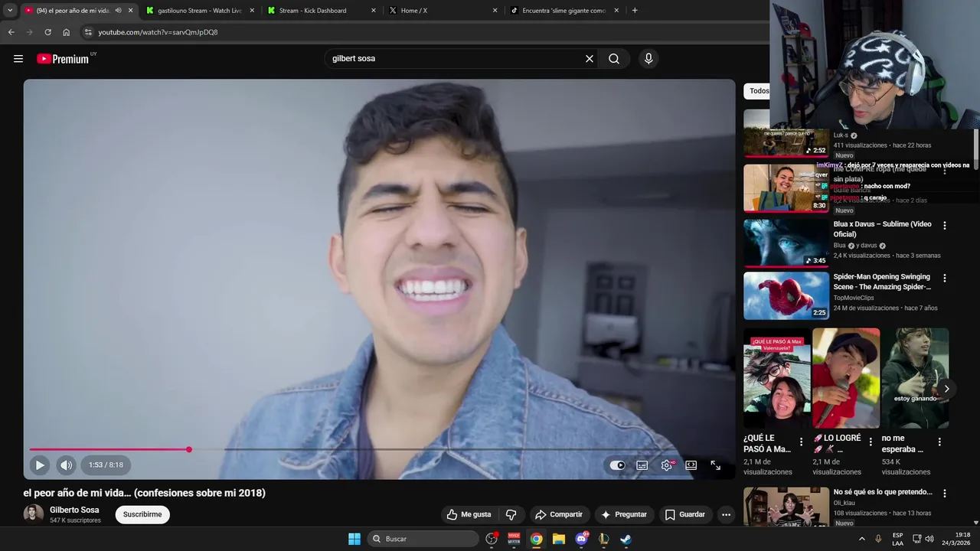980x551 pixels.
Task: Enter full screen mode
Action: (x=715, y=465)
